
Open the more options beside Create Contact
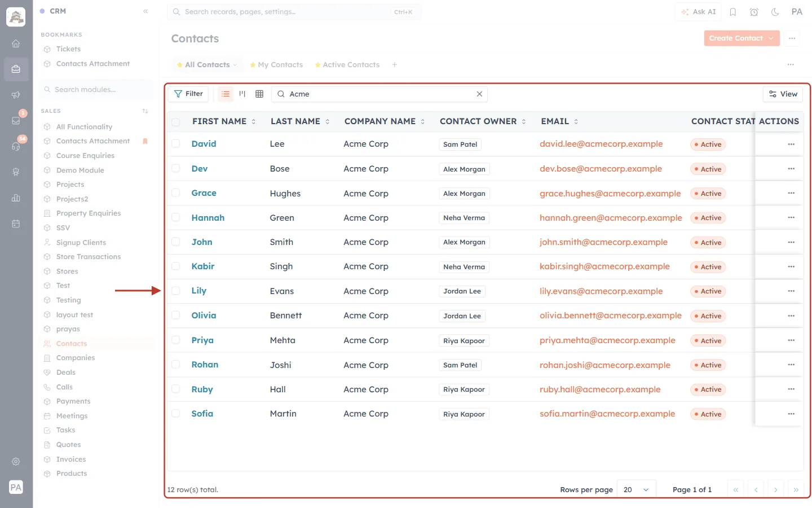[x=792, y=38]
